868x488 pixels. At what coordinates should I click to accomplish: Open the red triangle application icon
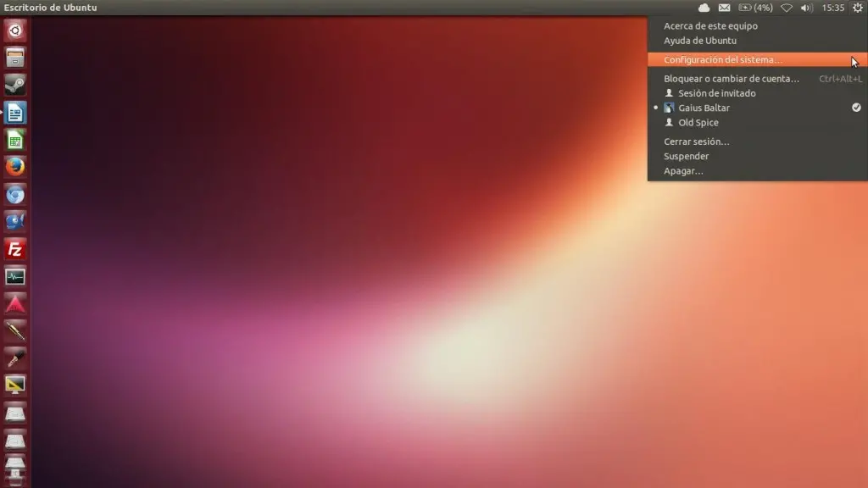[15, 303]
